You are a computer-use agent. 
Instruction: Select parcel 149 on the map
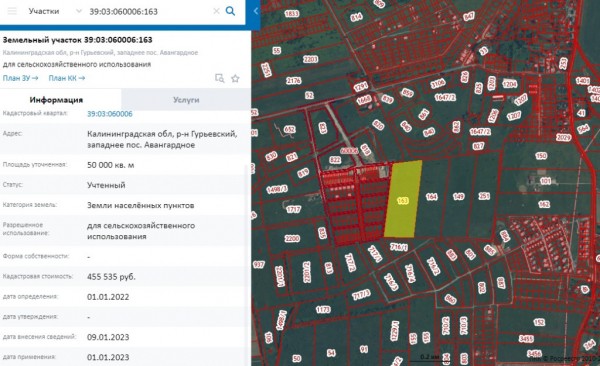tap(458, 196)
